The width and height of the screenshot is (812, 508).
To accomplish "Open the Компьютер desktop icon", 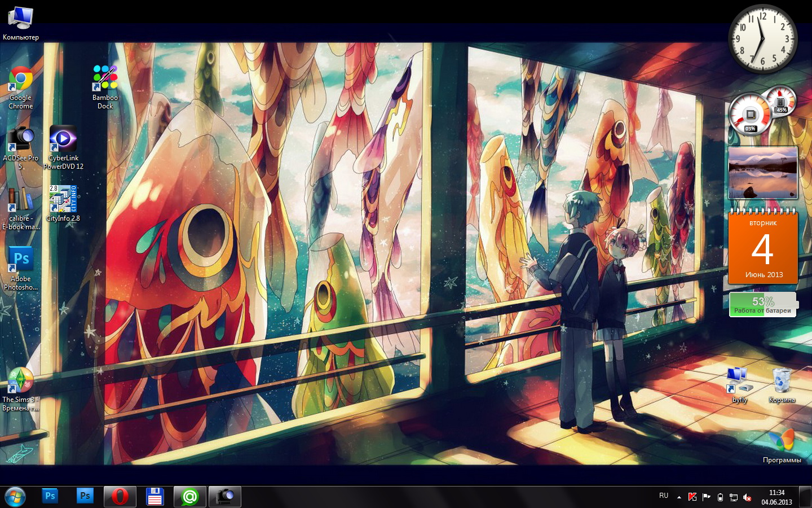I will click(x=21, y=23).
